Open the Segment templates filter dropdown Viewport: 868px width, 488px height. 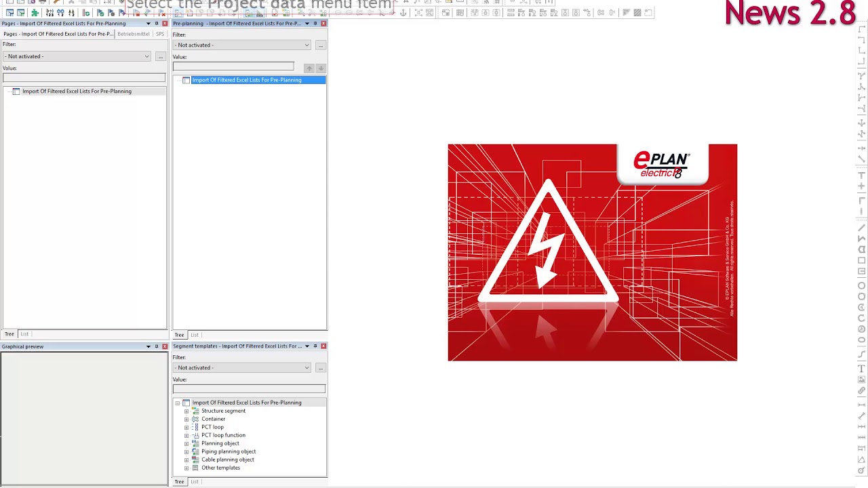click(307, 368)
